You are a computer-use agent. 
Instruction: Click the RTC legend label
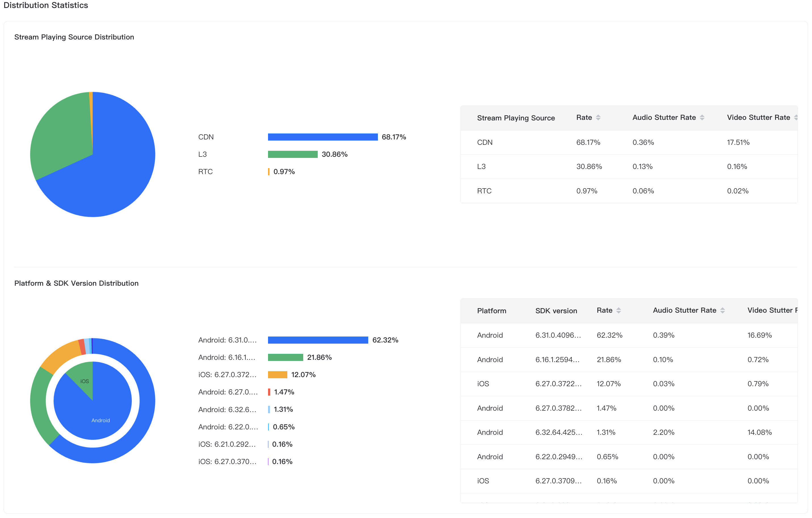[205, 172]
